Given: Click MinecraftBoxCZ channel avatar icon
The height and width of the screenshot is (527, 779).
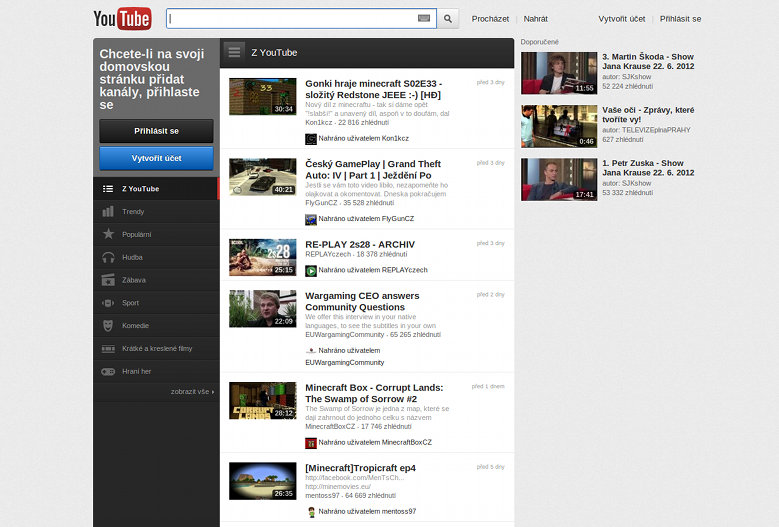Looking at the screenshot, I should 311,443.
